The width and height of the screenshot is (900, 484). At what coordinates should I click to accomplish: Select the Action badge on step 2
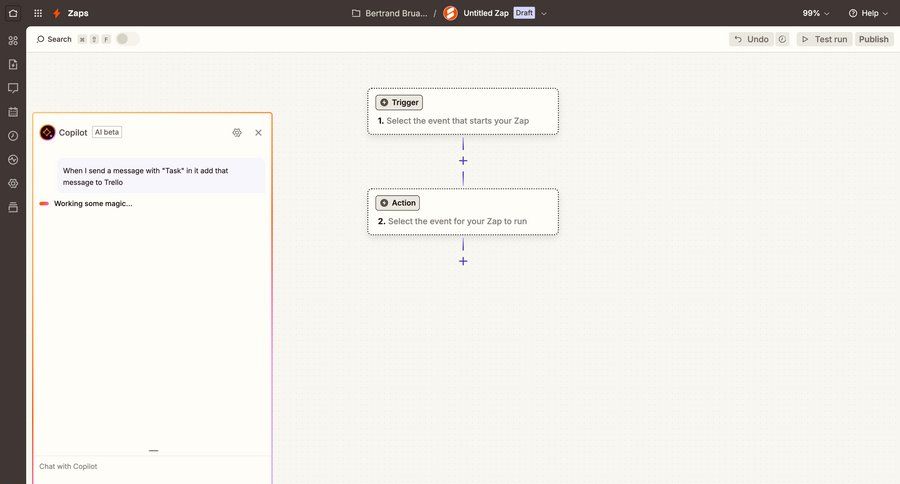point(397,203)
